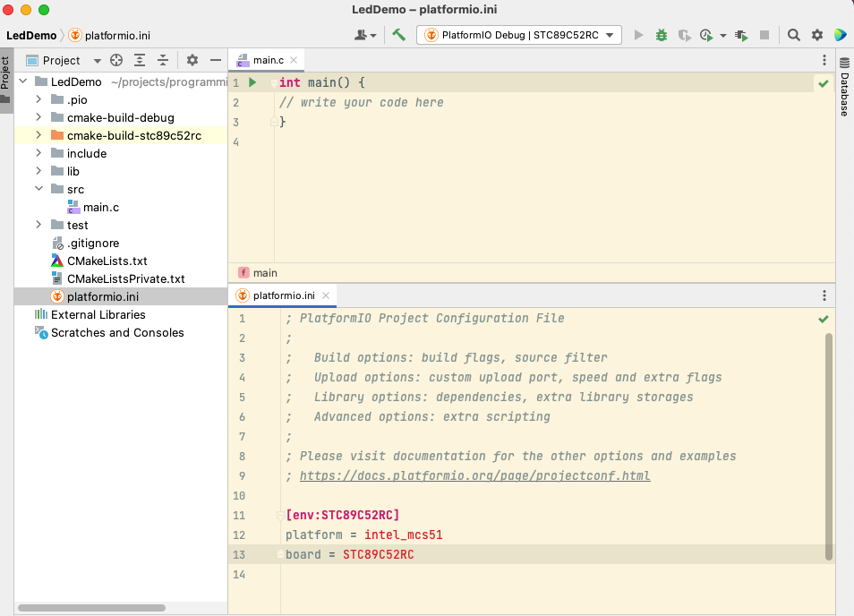This screenshot has width=854, height=616.
Task: Open the docs.platformio.org projectconf link
Action: [x=474, y=475]
